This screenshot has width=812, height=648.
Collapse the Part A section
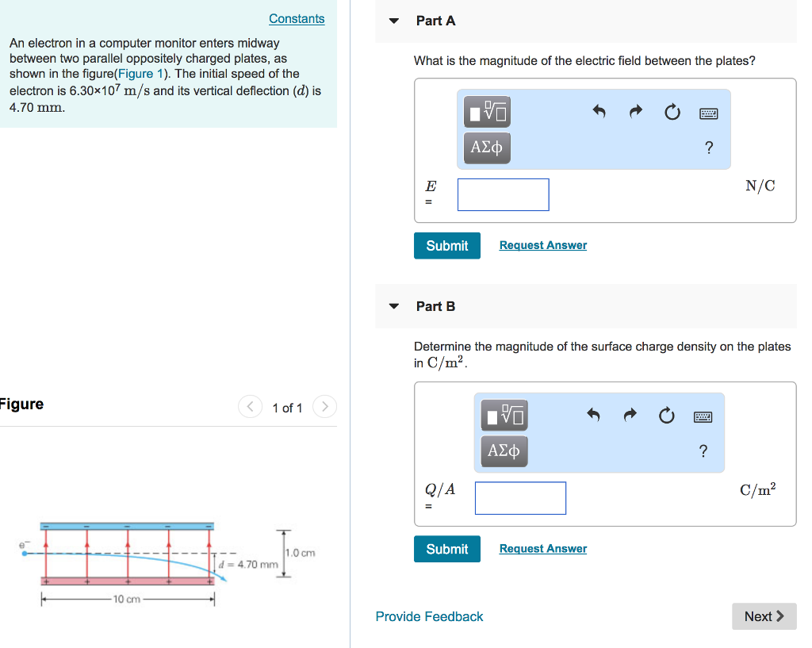tap(394, 21)
